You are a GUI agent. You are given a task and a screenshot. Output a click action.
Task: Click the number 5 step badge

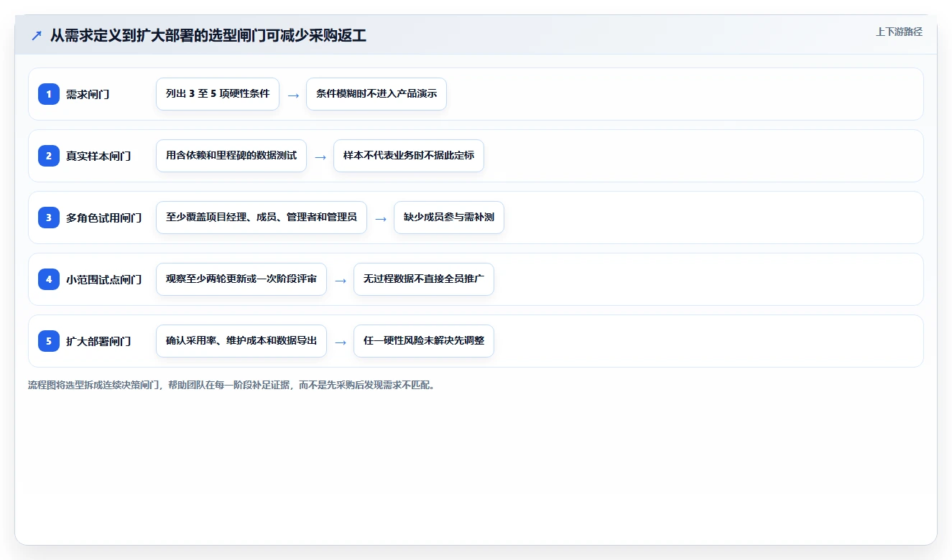pyautogui.click(x=49, y=341)
